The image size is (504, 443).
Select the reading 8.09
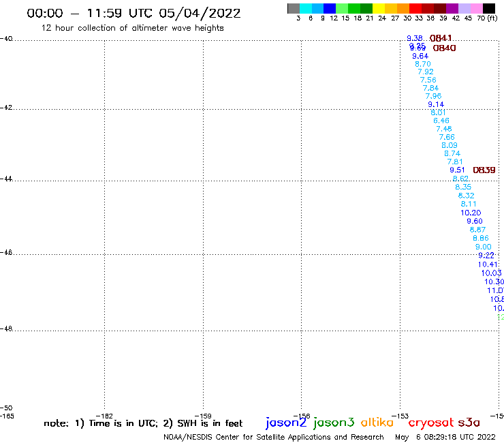(x=450, y=145)
